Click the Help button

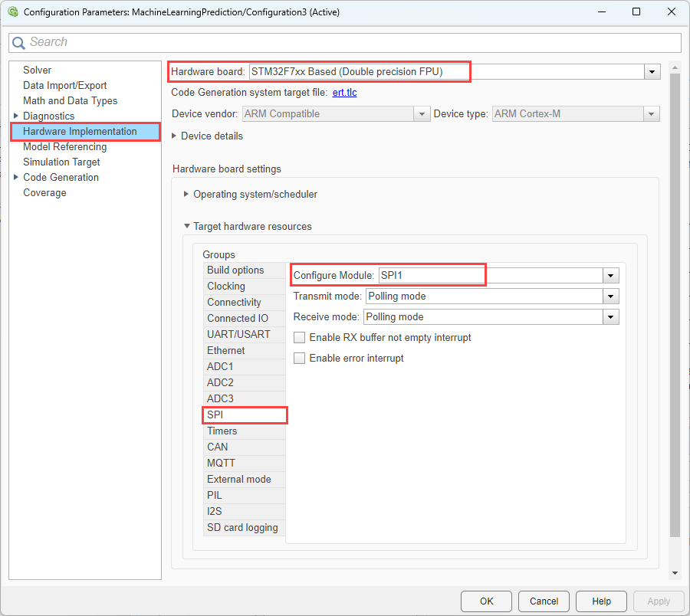[601, 601]
